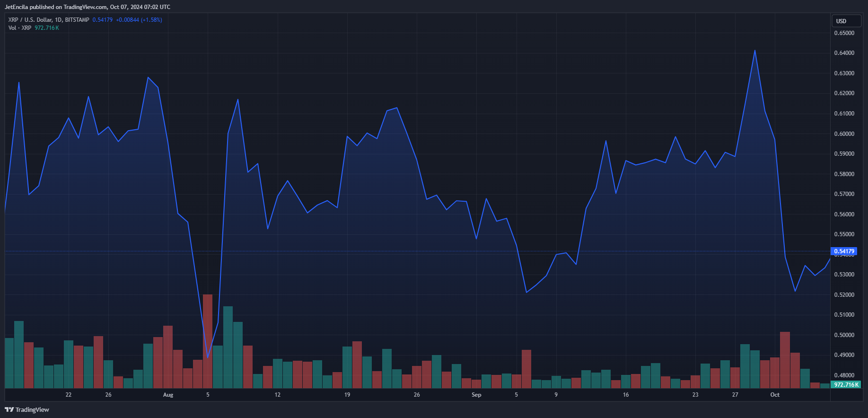The width and height of the screenshot is (868, 418).
Task: Click the XRP / U.S. Dollar symbol title
Action: [48, 20]
